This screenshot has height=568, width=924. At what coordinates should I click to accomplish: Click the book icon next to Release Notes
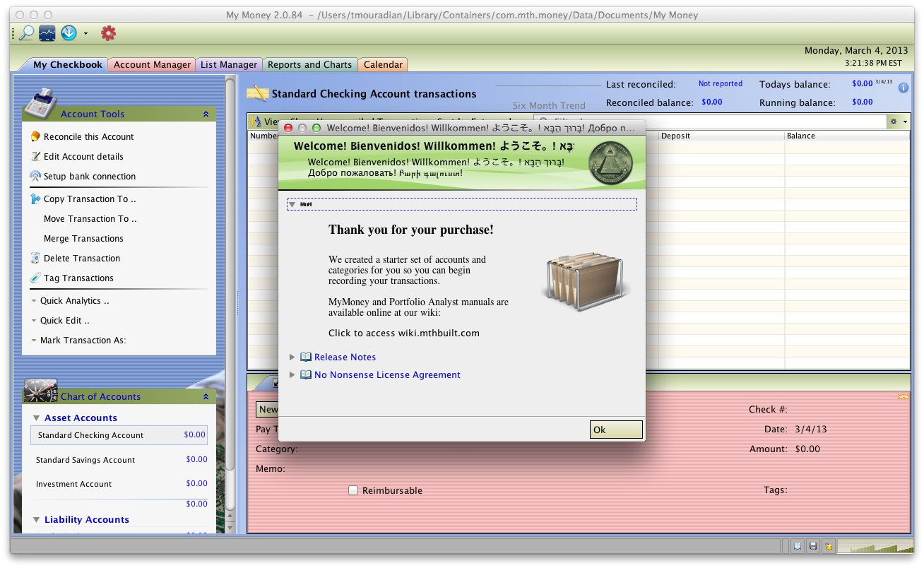click(x=306, y=357)
